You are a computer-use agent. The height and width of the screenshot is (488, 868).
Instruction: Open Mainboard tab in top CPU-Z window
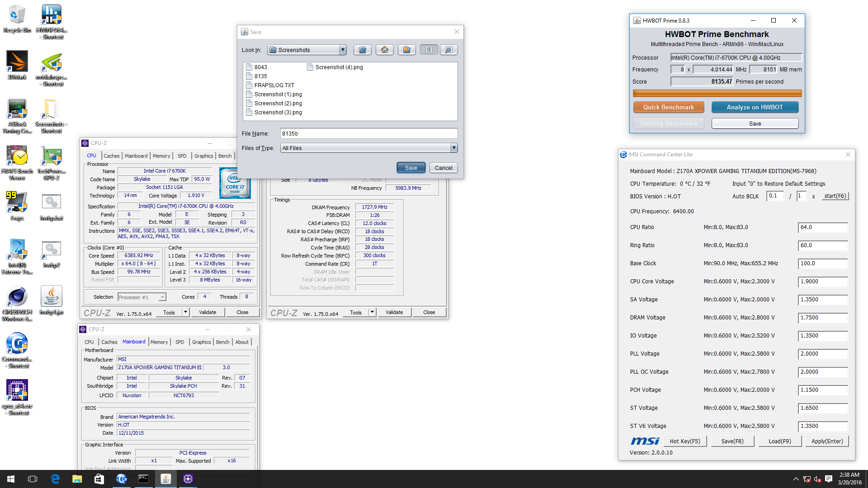point(136,156)
